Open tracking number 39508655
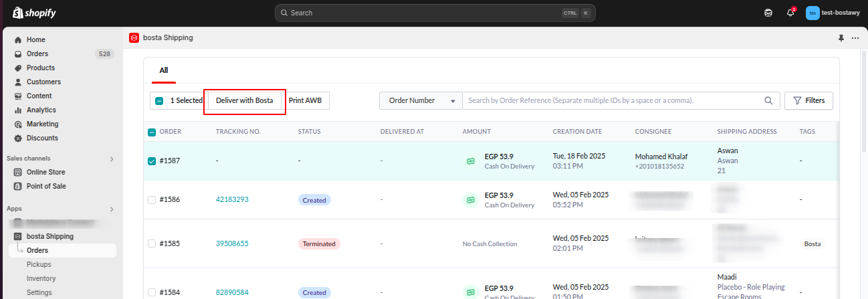Viewport: 868px width, 299px height. pyautogui.click(x=232, y=243)
